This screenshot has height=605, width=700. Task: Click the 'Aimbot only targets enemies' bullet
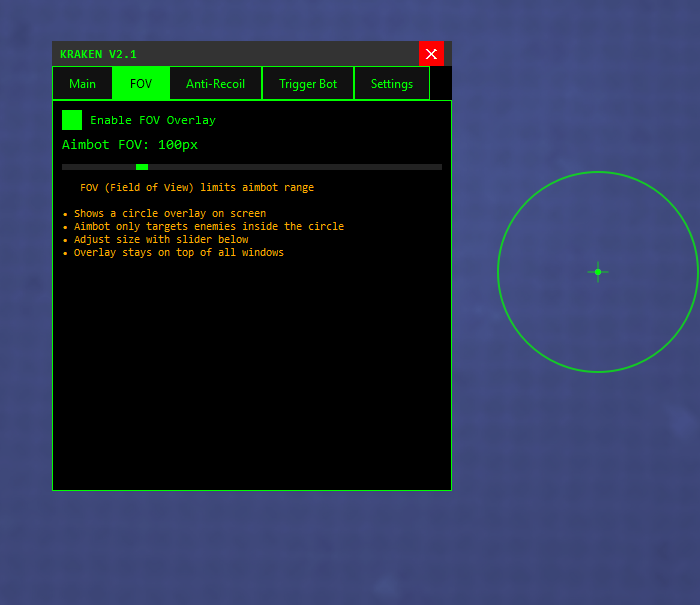(208, 227)
